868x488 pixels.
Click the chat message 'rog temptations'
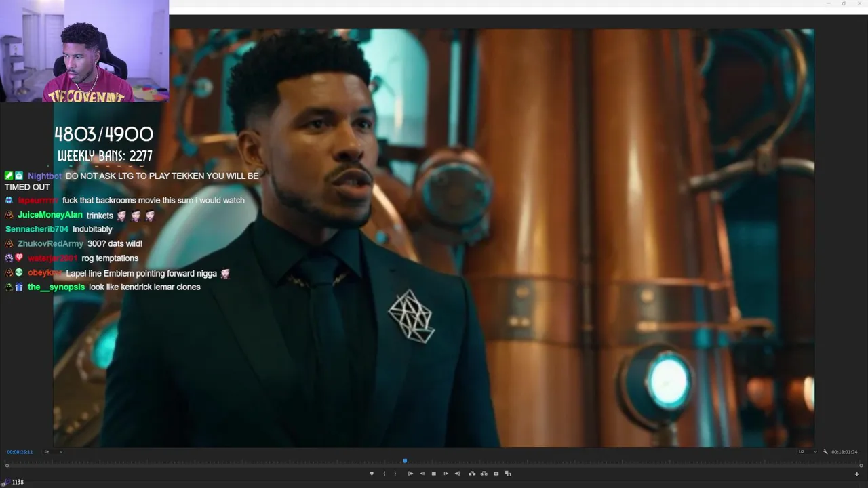coord(110,258)
